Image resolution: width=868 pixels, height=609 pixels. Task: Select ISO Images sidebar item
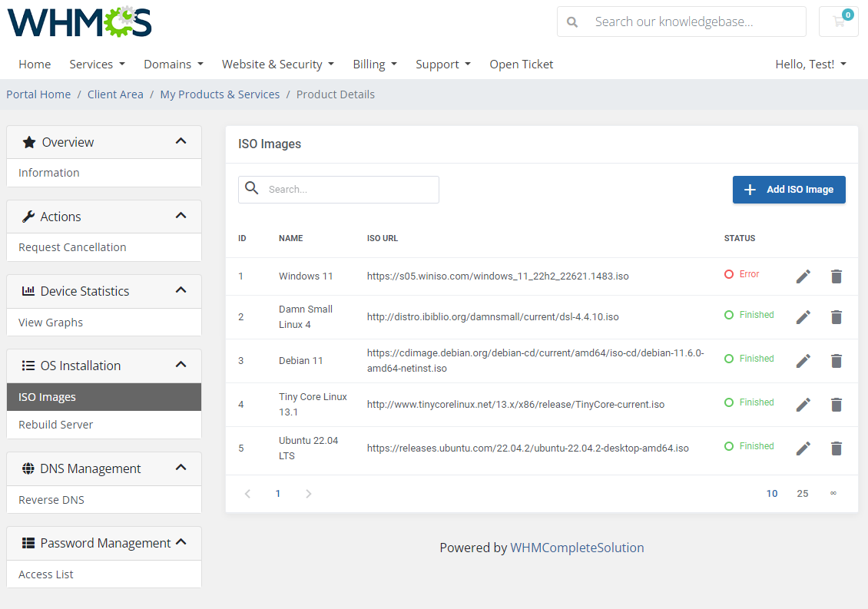pyautogui.click(x=104, y=397)
